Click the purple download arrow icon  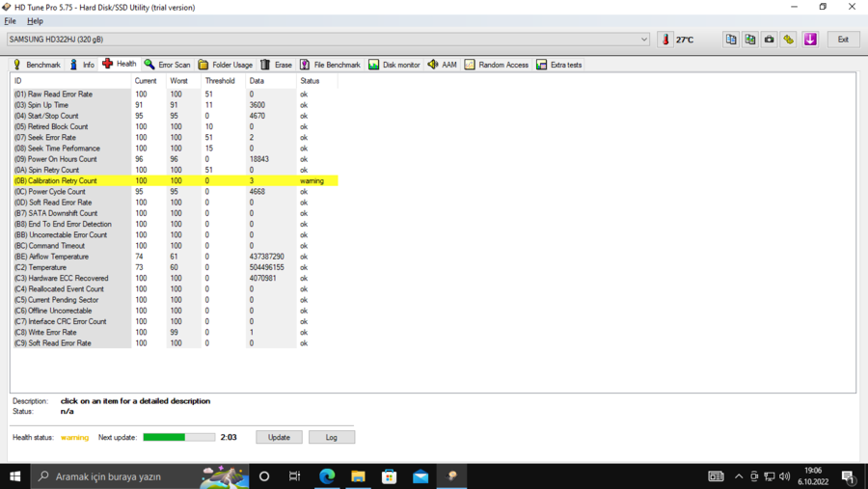point(810,40)
